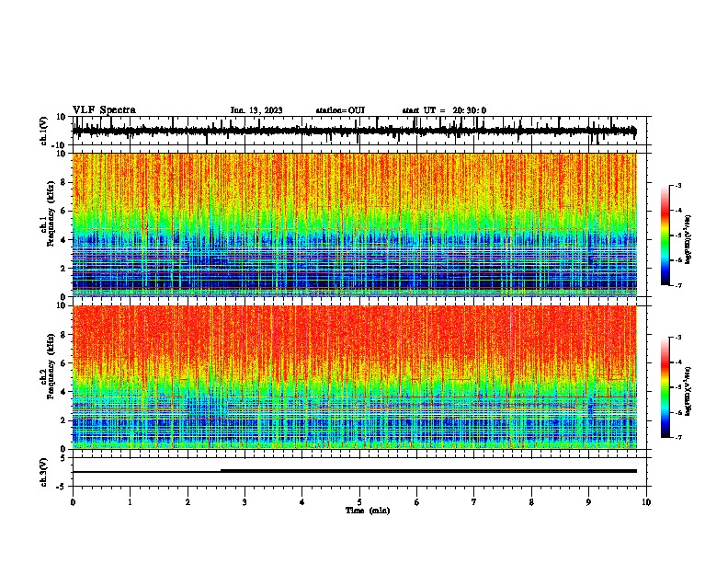This screenshot has height=563, width=728.
Task: Click time axis tick label 0
Action: tap(73, 502)
